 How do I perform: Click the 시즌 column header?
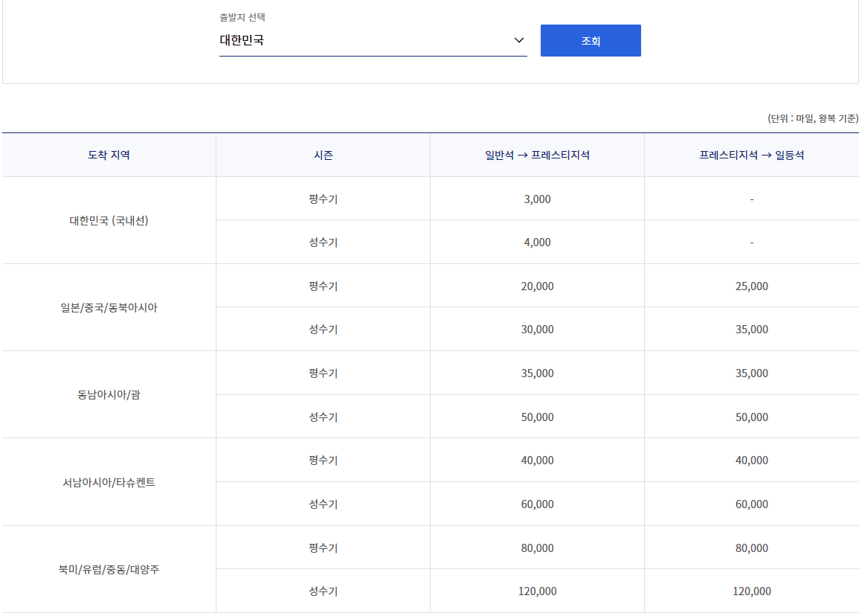point(323,154)
